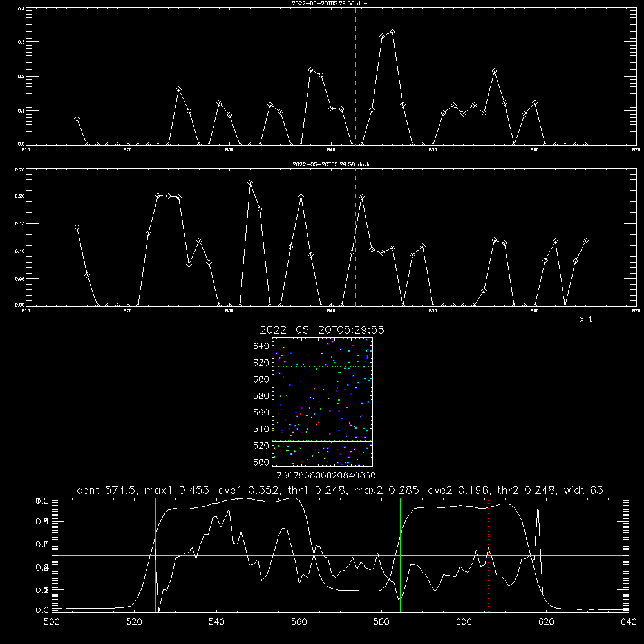The image size is (644, 644).
Task: Click the 0.20 label on dusk plot y-axis
Action: pos(19,196)
